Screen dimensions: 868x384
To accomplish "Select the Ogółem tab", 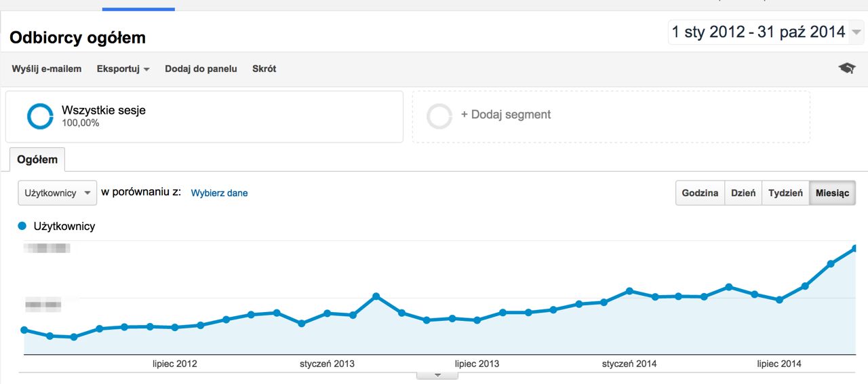I will [x=37, y=159].
